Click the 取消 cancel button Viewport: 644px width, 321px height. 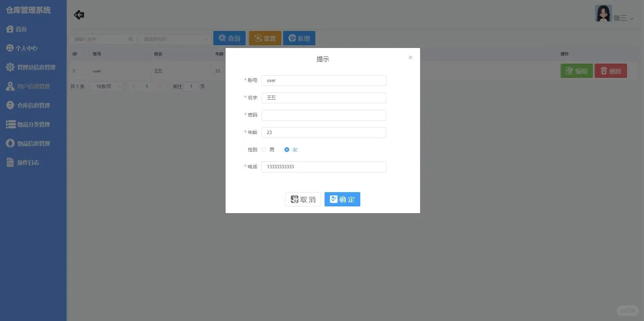pos(303,199)
